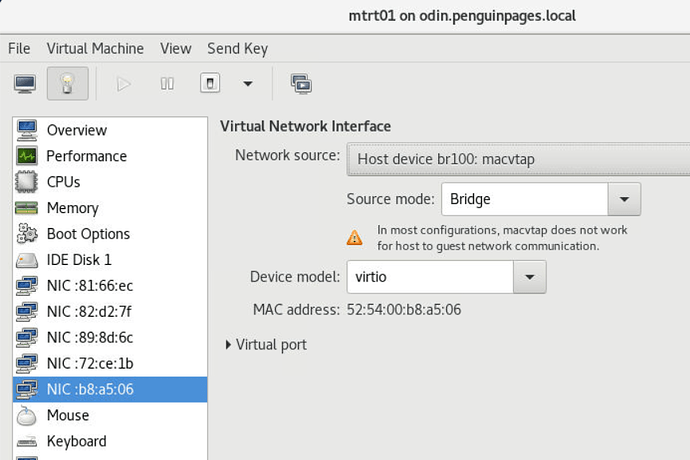The width and height of the screenshot is (690, 460).
Task: Select Memory in the hardware list
Action: (x=110, y=208)
